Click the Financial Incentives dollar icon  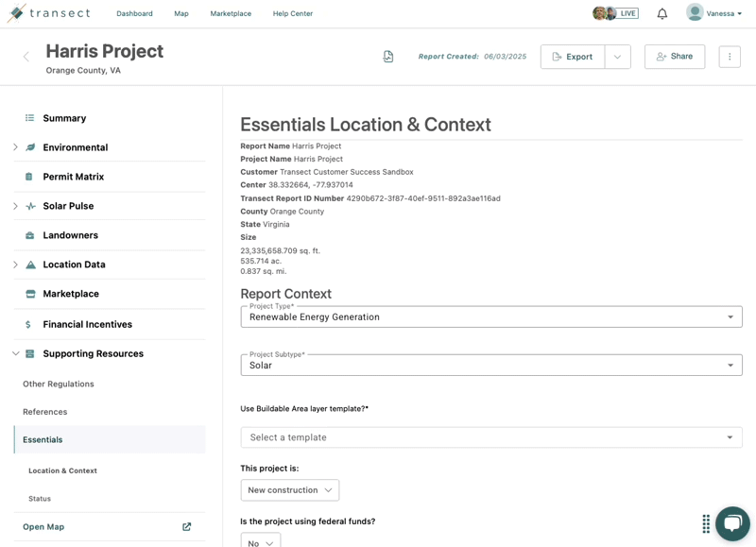pos(28,324)
